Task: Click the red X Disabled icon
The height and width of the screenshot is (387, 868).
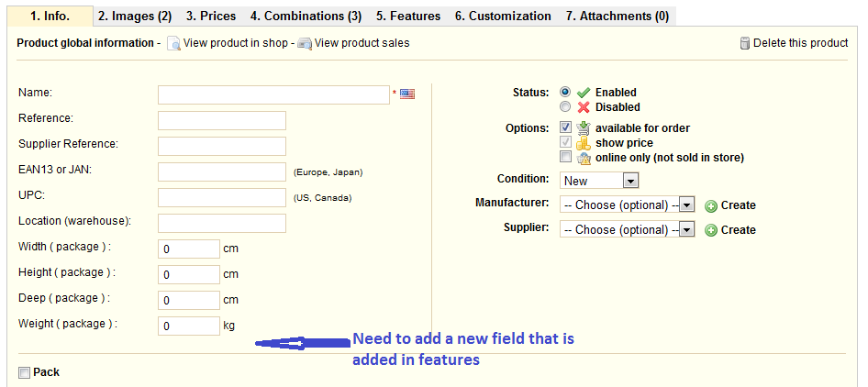Action: click(584, 107)
